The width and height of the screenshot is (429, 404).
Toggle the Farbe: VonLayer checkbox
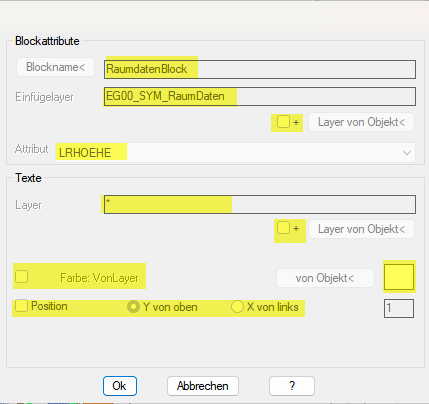pos(22,277)
